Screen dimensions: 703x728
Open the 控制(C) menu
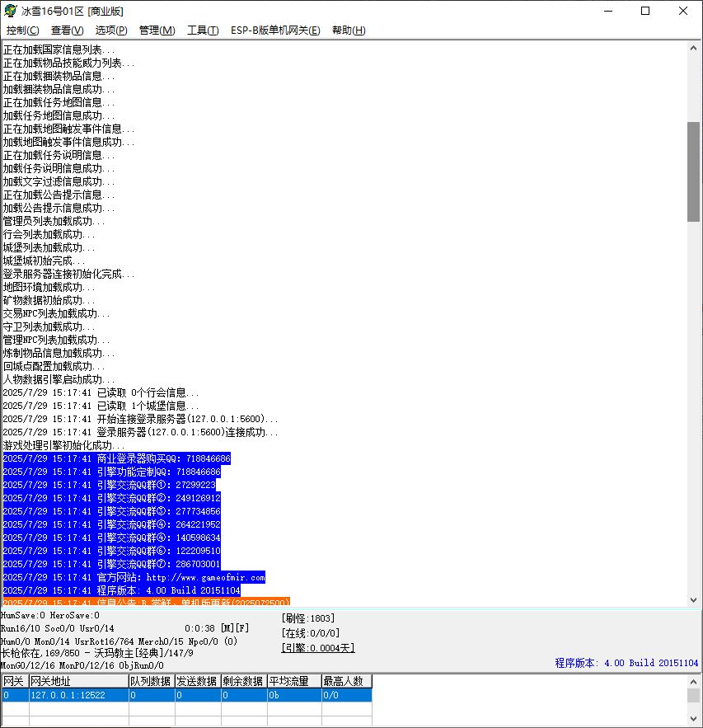tap(23, 31)
